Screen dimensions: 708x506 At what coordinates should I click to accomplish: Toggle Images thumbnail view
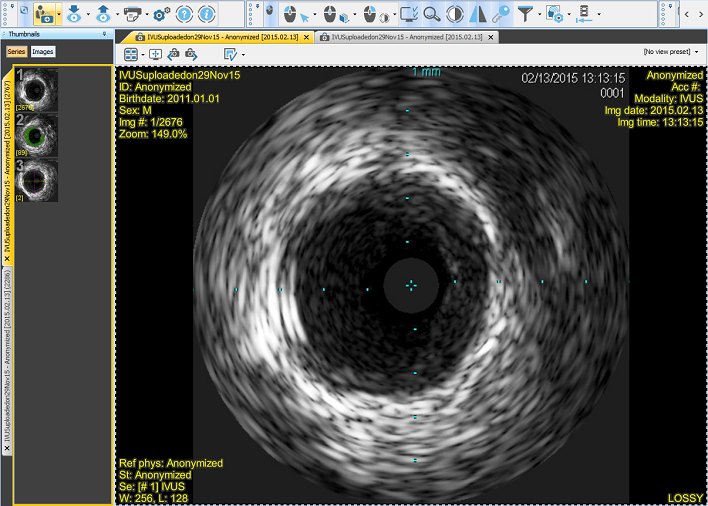coord(43,51)
